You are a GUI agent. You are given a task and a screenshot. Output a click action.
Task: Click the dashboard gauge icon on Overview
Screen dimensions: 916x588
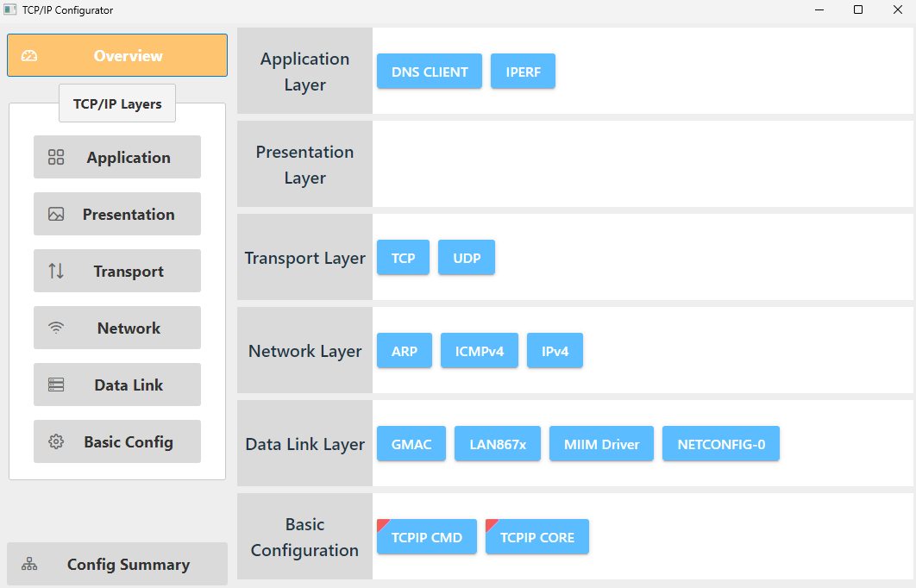[29, 56]
